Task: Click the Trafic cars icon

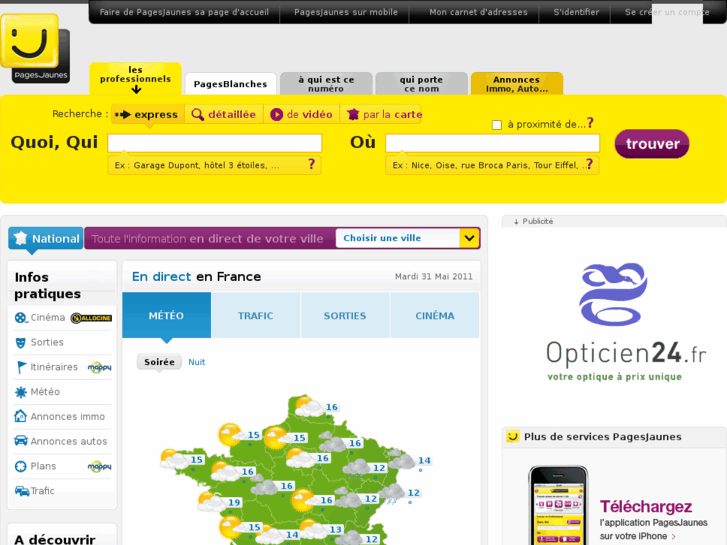Action: [x=22, y=491]
